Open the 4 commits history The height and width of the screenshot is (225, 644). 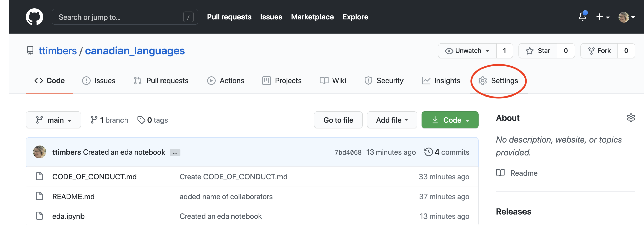click(447, 152)
